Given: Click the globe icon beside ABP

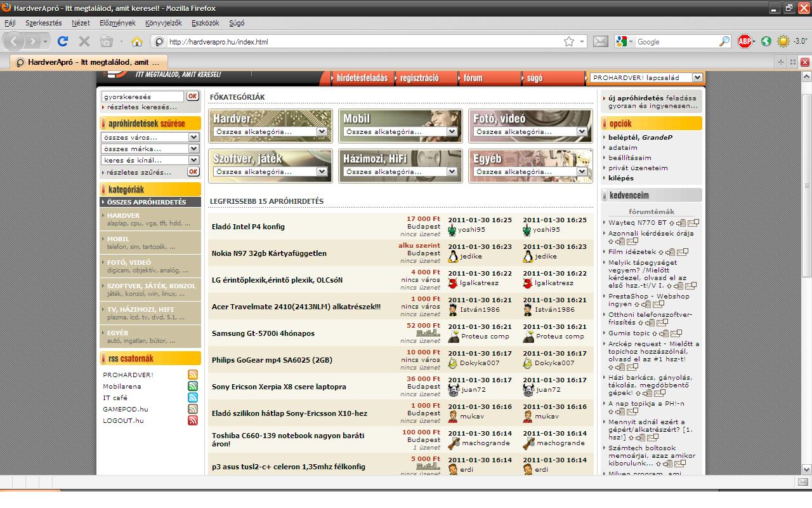Looking at the screenshot, I should click(x=766, y=41).
